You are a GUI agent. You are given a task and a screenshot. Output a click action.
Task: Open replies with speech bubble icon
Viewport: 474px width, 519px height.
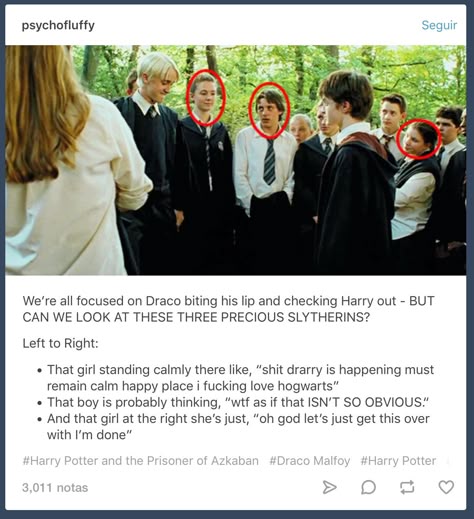[368, 487]
